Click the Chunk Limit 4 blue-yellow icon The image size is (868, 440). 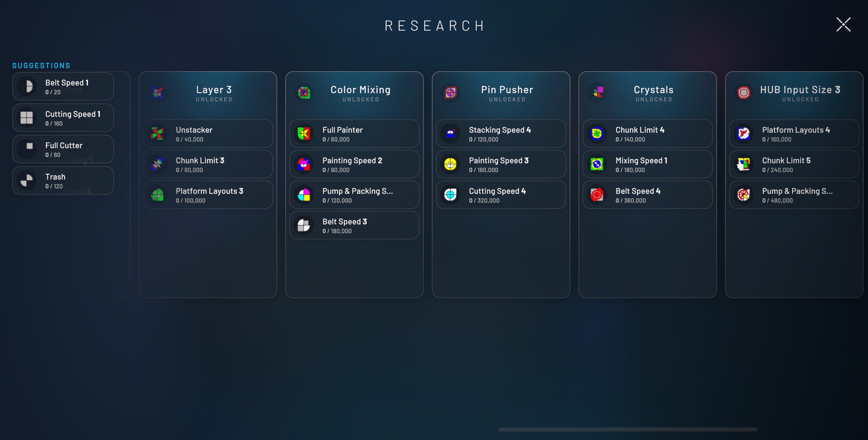point(597,134)
